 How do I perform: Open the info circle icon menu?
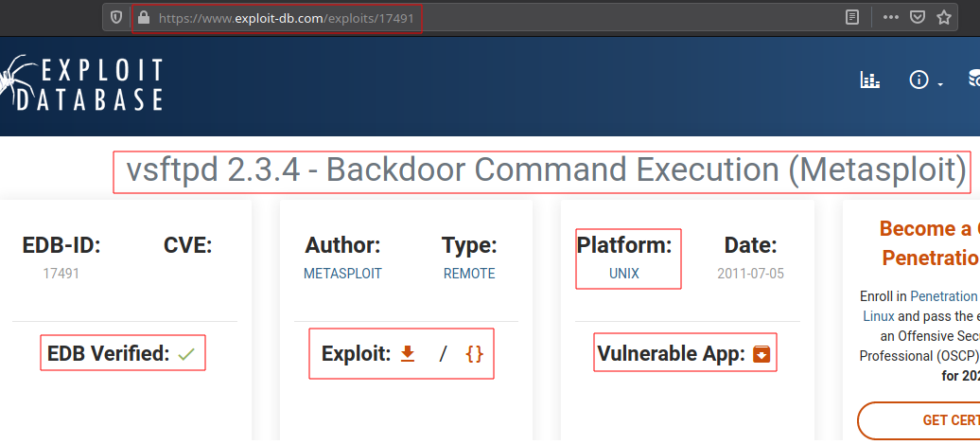(x=919, y=80)
